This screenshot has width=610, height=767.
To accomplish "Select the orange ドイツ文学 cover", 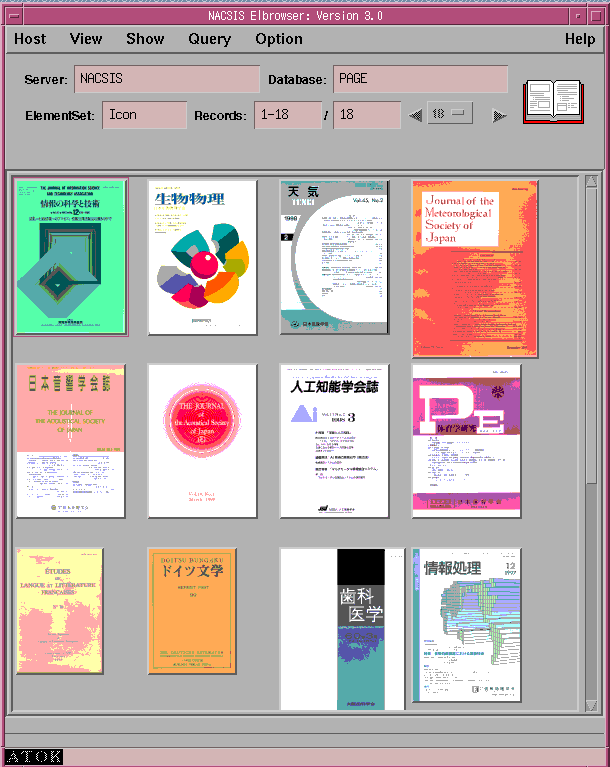I will point(192,611).
